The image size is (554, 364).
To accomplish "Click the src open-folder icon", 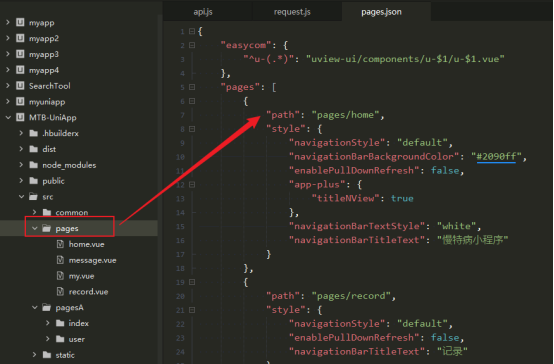I will (34, 196).
